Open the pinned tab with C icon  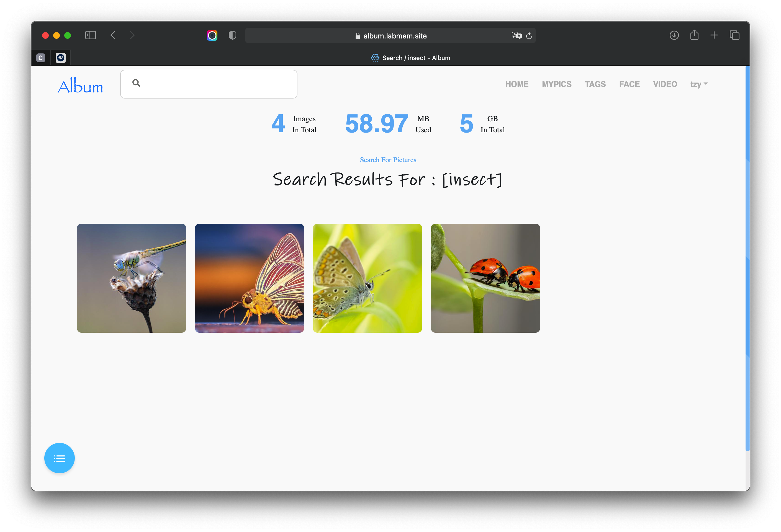pyautogui.click(x=41, y=58)
